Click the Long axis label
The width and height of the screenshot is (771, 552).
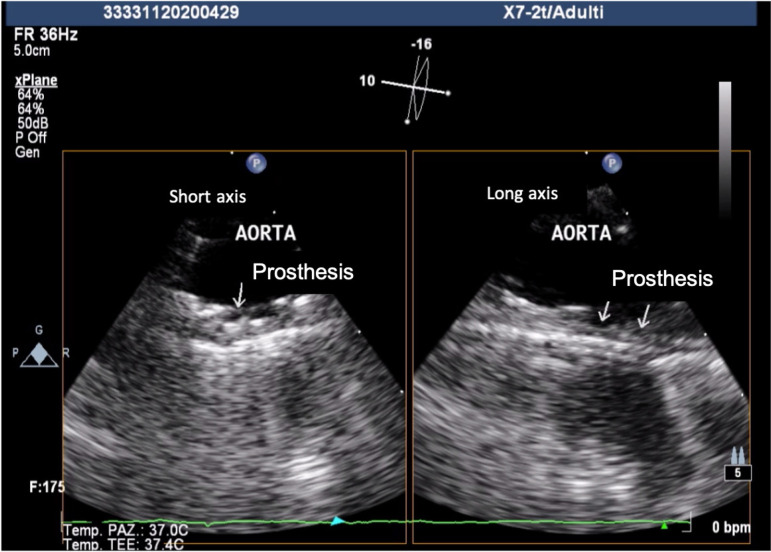pos(520,193)
